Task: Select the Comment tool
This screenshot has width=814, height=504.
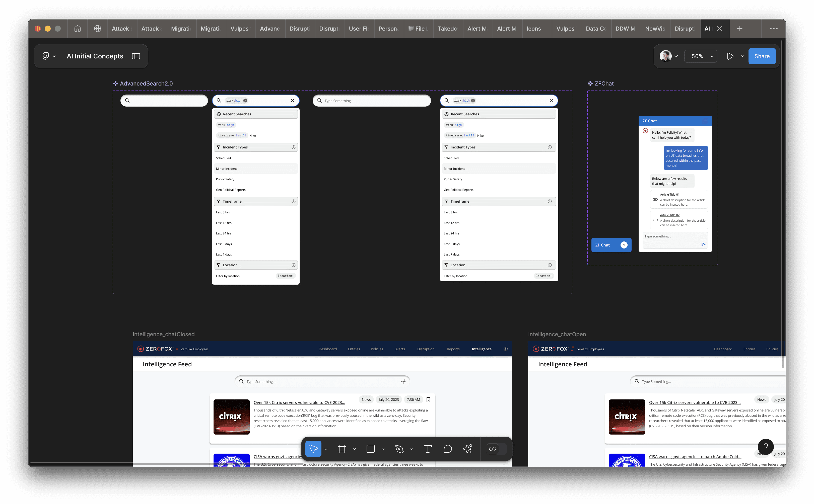Action: click(x=447, y=449)
